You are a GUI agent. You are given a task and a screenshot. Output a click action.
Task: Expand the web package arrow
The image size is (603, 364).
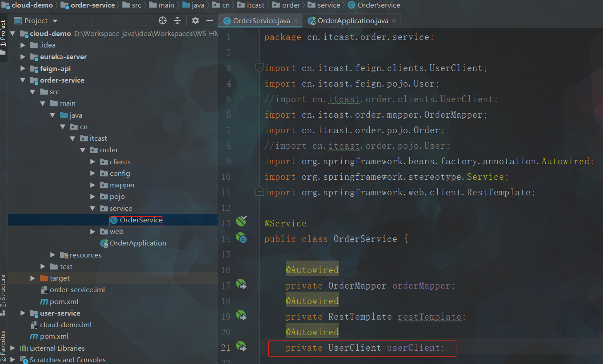point(92,232)
